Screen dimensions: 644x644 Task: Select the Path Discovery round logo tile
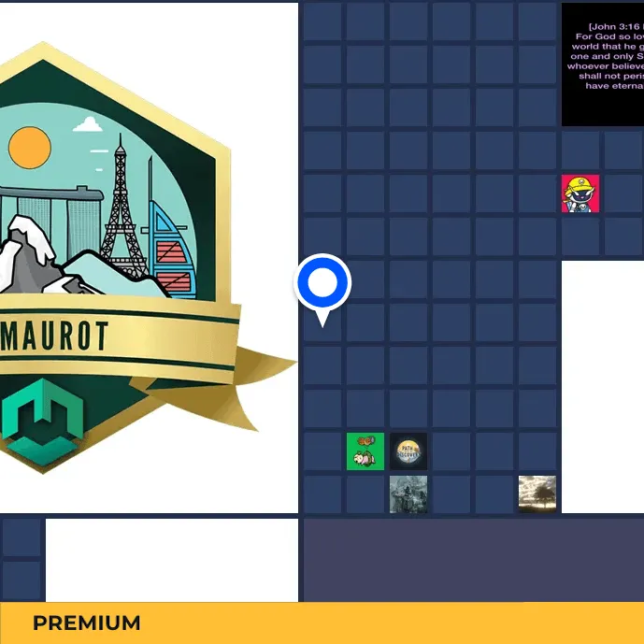point(408,451)
